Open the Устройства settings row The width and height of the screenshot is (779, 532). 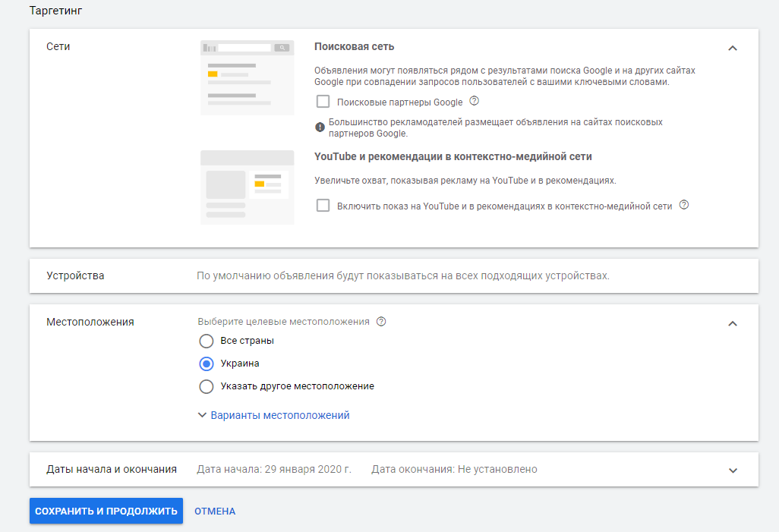point(393,275)
